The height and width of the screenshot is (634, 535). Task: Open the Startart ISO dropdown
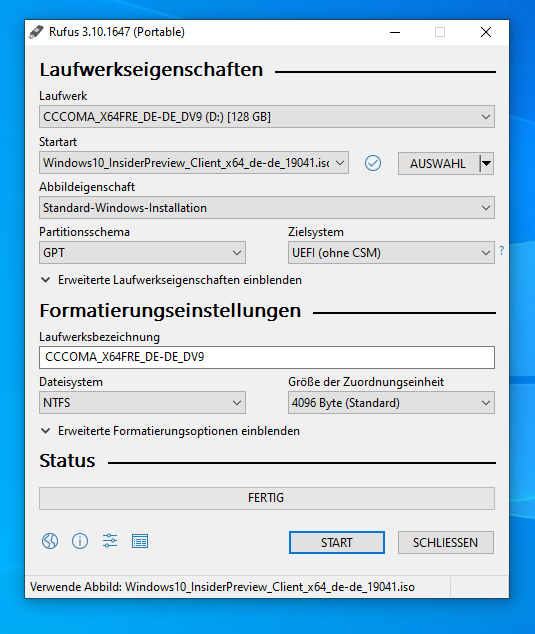[x=194, y=163]
